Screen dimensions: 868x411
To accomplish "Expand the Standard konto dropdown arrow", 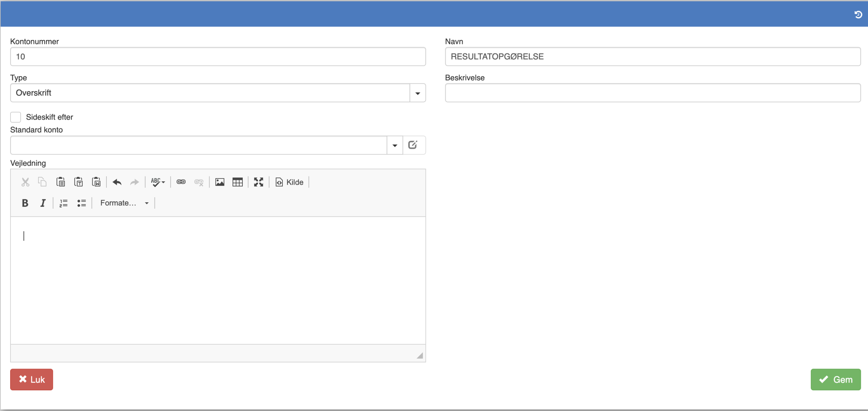I will [x=395, y=145].
